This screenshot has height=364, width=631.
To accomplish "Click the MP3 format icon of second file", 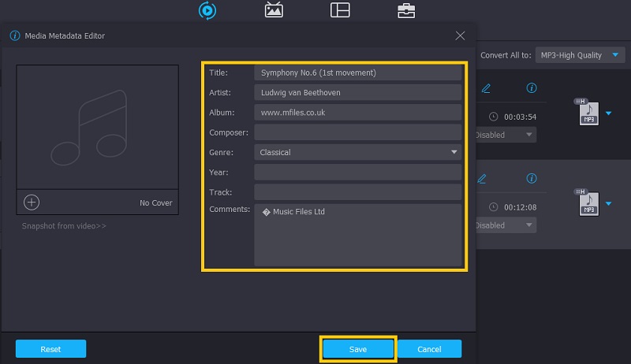I will point(588,204).
